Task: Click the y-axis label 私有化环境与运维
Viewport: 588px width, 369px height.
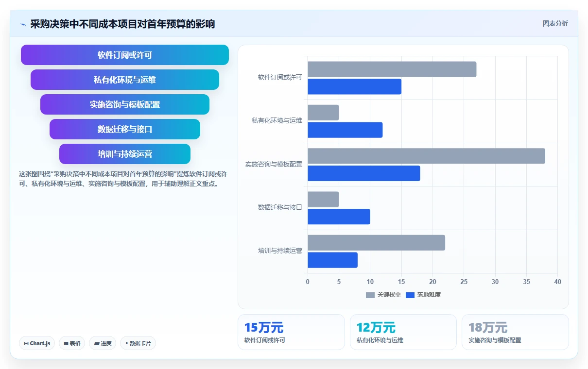Action: [277, 120]
